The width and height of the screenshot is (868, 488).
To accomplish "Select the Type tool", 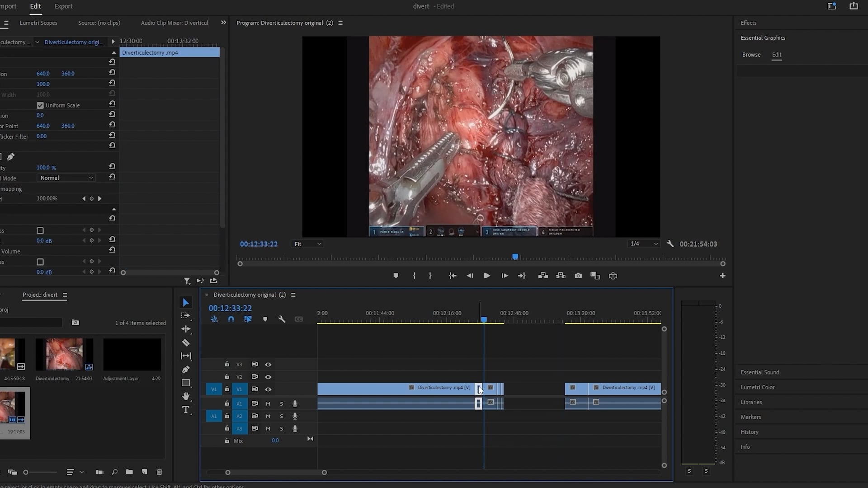I will click(186, 410).
